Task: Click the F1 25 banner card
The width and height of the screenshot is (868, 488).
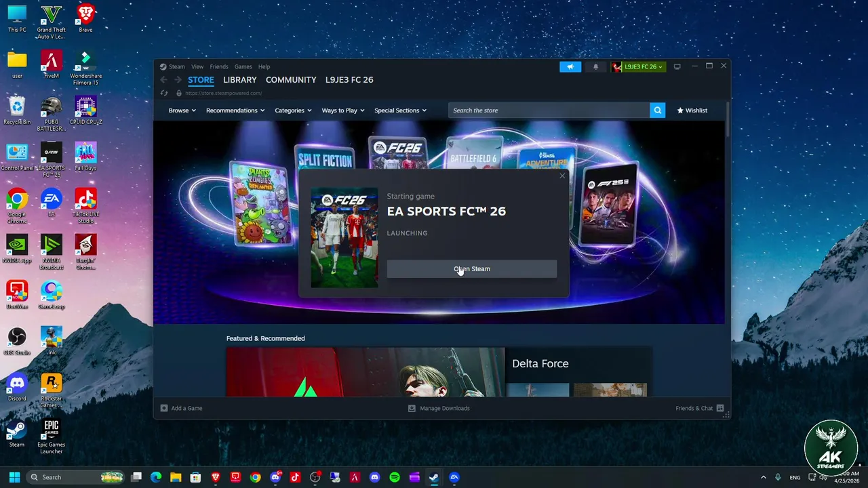Action: (x=609, y=203)
